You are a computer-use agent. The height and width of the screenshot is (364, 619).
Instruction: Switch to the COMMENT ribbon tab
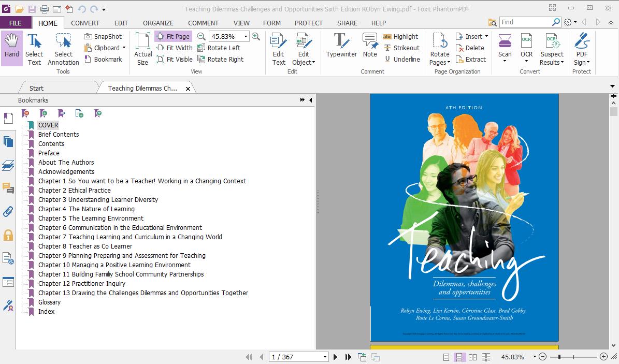[x=203, y=23]
